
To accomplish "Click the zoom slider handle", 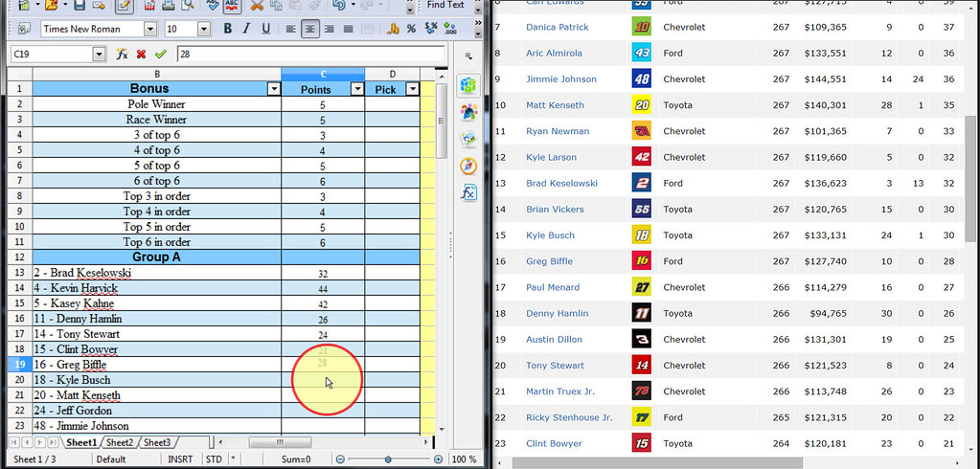I will pyautogui.click(x=388, y=459).
